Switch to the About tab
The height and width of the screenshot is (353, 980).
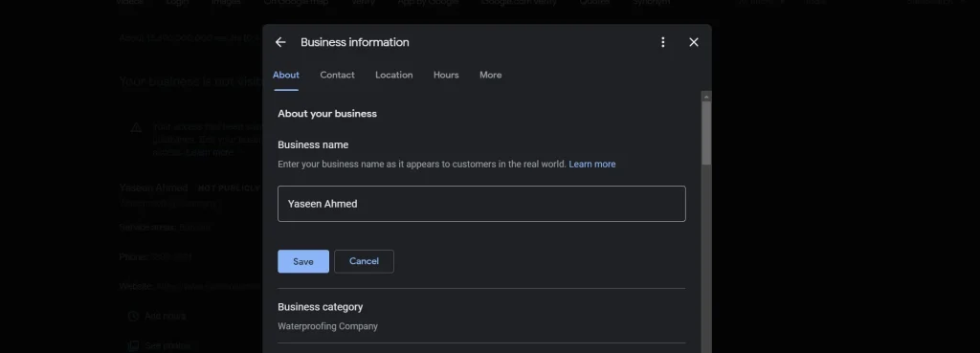[285, 75]
